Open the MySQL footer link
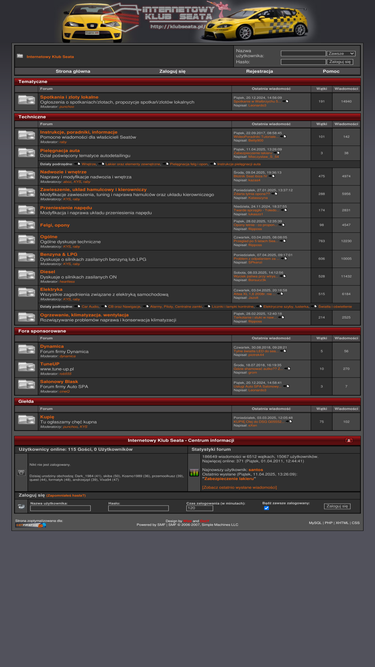The image size is (375, 667). point(315,523)
